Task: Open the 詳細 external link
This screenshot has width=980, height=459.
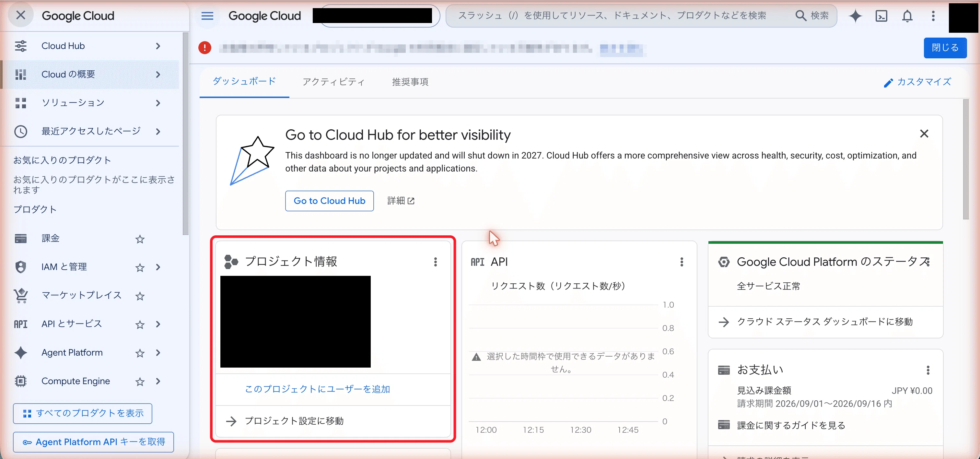Action: [x=401, y=201]
